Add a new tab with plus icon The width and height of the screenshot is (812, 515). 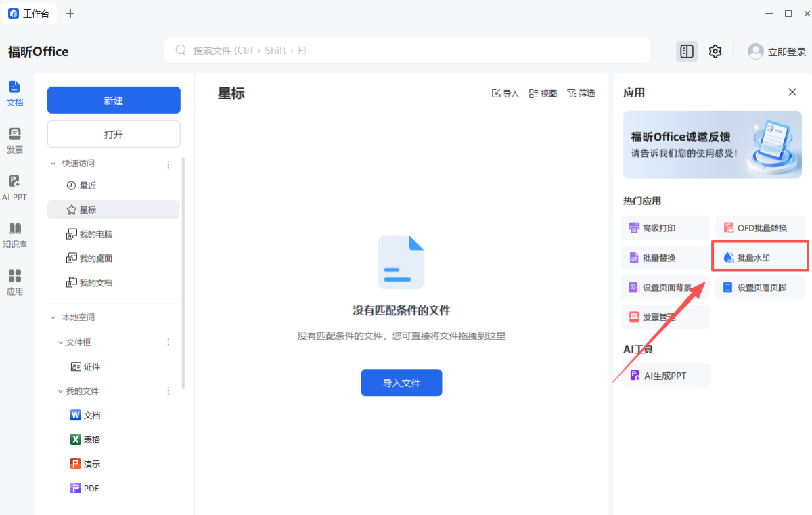pyautogui.click(x=70, y=14)
